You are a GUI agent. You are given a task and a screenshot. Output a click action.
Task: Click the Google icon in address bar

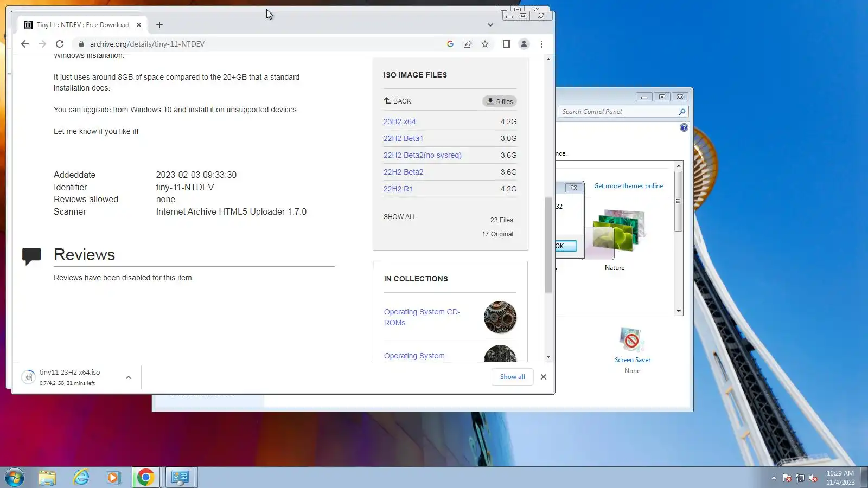point(450,44)
